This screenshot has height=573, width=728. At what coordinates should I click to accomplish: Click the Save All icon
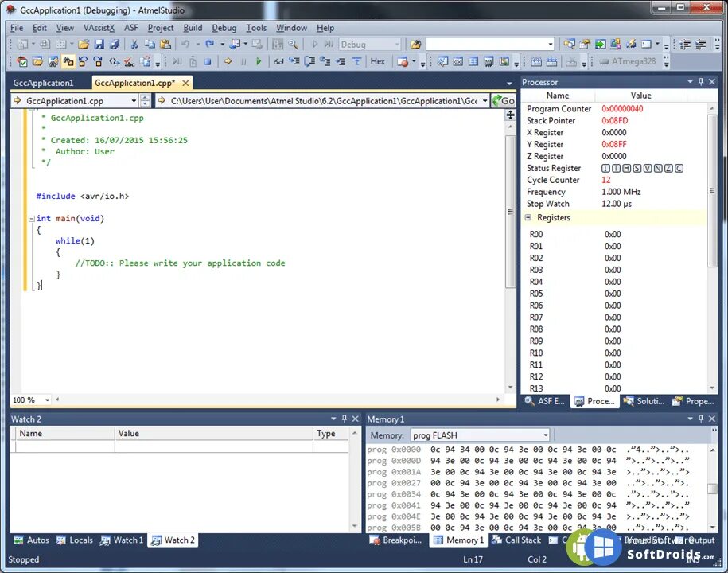[x=115, y=44]
